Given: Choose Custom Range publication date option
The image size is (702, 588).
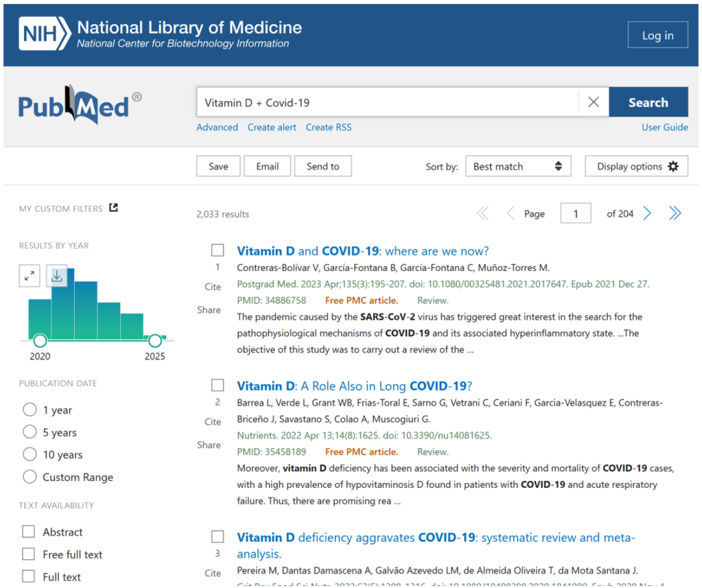Looking at the screenshot, I should pyautogui.click(x=30, y=477).
